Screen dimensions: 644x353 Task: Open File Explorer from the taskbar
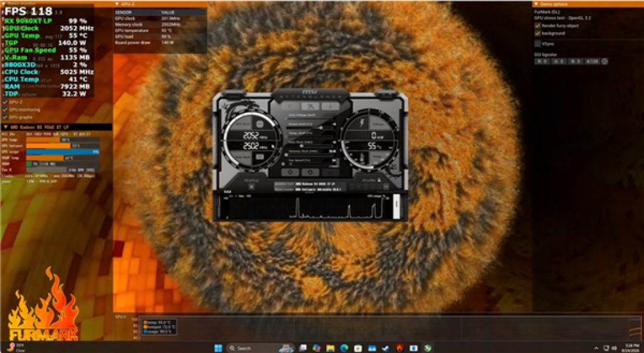(330, 348)
